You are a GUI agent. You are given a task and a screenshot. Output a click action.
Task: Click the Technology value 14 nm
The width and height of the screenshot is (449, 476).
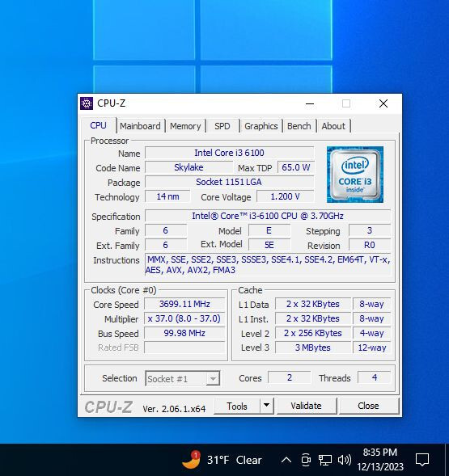[x=167, y=196]
